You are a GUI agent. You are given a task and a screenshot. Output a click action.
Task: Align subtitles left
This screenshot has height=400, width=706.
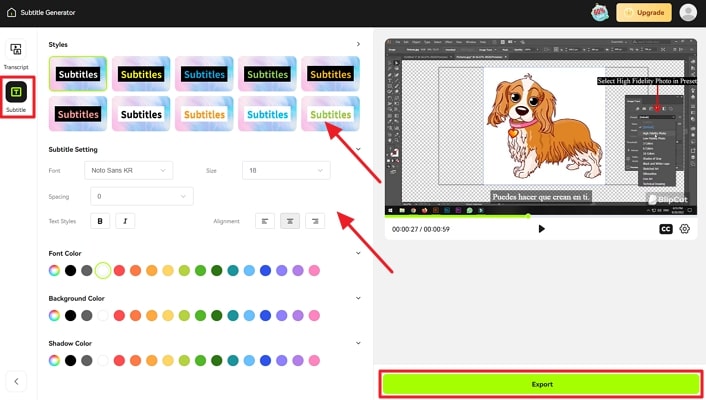(x=265, y=221)
